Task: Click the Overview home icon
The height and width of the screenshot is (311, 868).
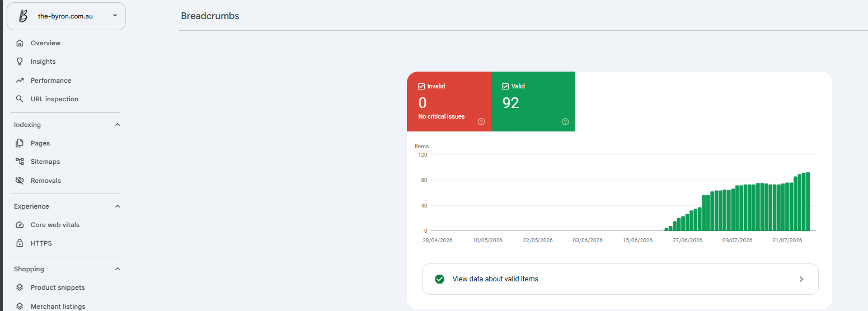Action: tap(20, 43)
